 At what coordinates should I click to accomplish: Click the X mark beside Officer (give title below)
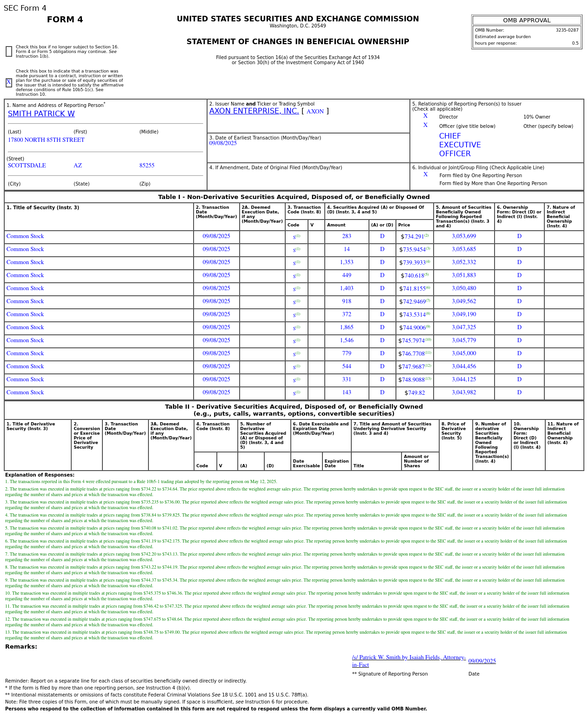425,126
